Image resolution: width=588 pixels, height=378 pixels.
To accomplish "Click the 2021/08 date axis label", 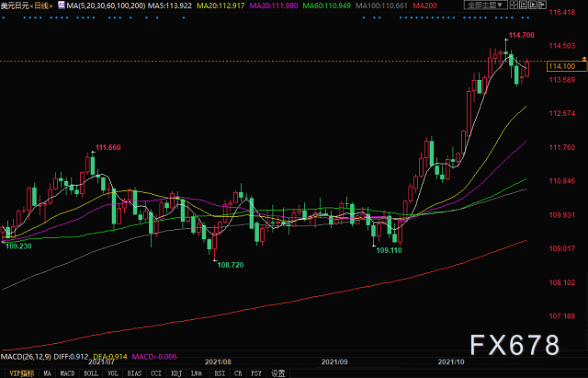I will 218,361.
